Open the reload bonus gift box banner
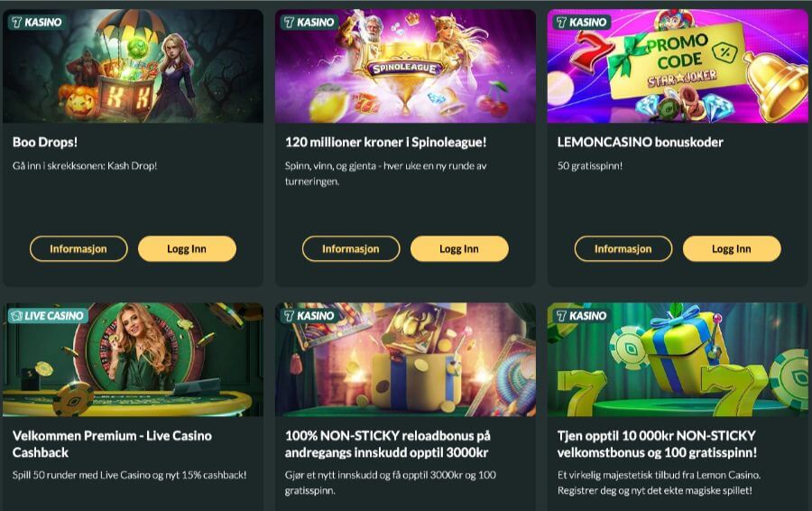This screenshot has width=812, height=511. [x=405, y=359]
